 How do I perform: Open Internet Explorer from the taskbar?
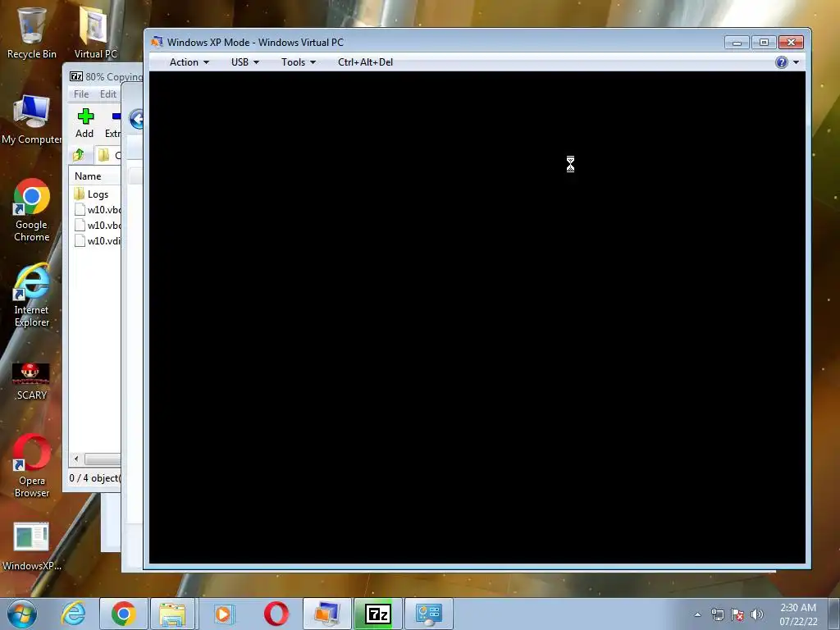click(x=73, y=614)
